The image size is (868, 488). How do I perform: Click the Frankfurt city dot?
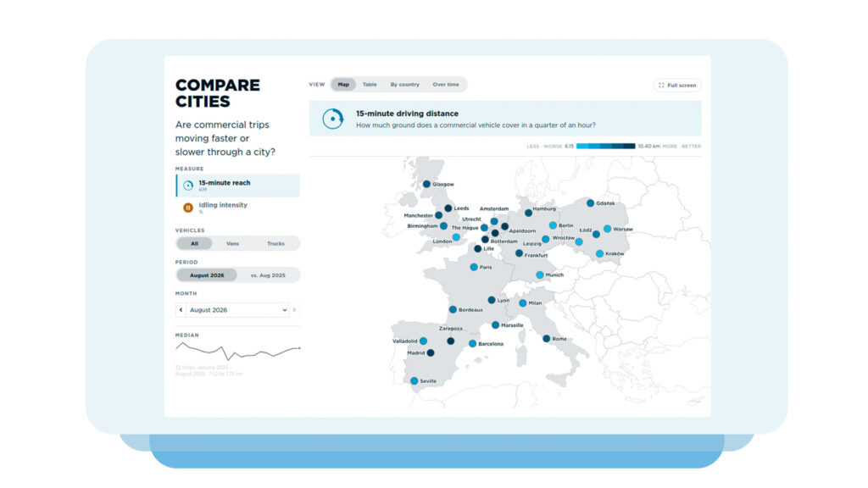click(x=519, y=253)
